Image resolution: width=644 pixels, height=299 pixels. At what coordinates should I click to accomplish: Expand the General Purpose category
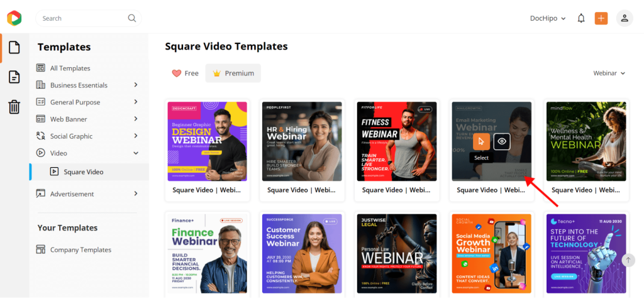click(136, 102)
